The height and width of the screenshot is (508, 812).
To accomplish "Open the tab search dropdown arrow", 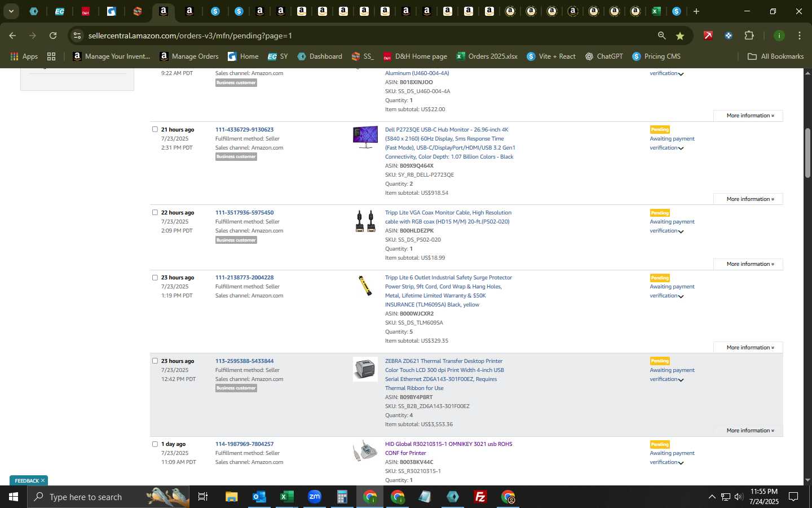I will click(x=11, y=11).
